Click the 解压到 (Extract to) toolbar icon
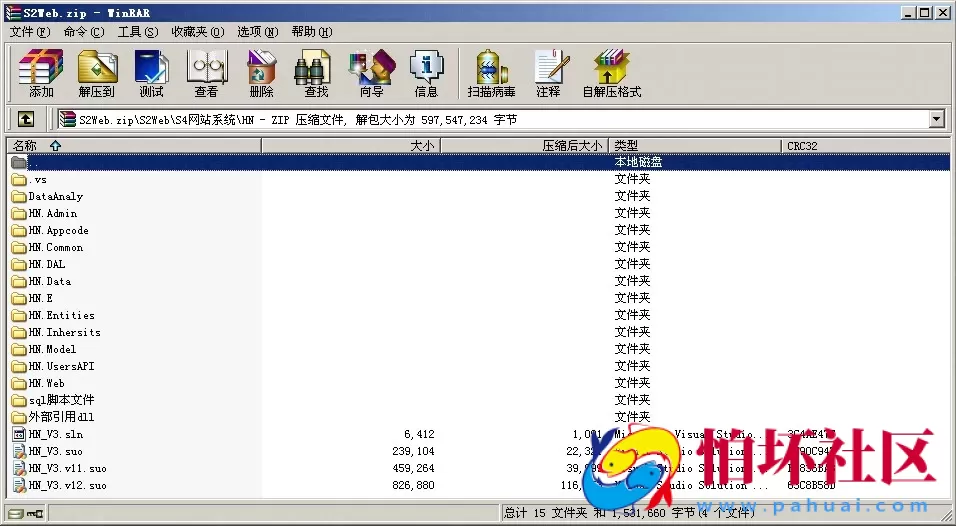 point(96,73)
